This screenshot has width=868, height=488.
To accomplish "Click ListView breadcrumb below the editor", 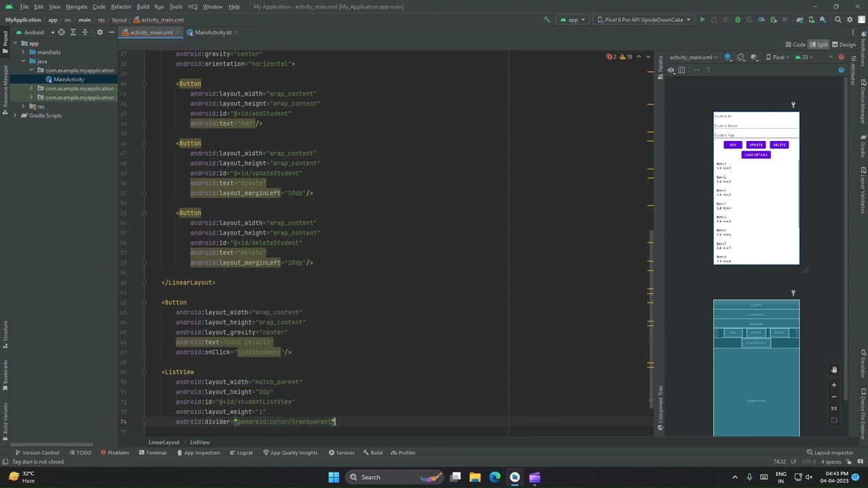I will [199, 442].
